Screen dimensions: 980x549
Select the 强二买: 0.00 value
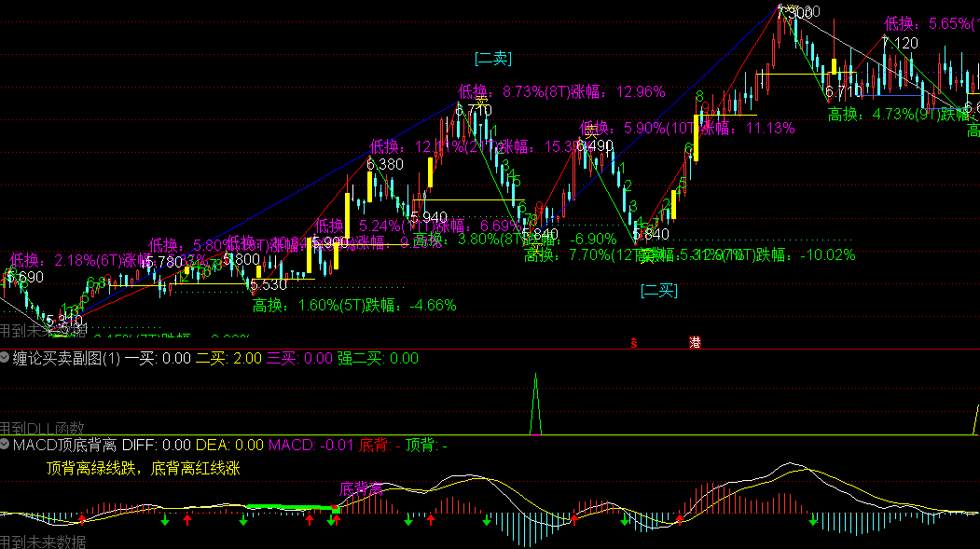(379, 359)
